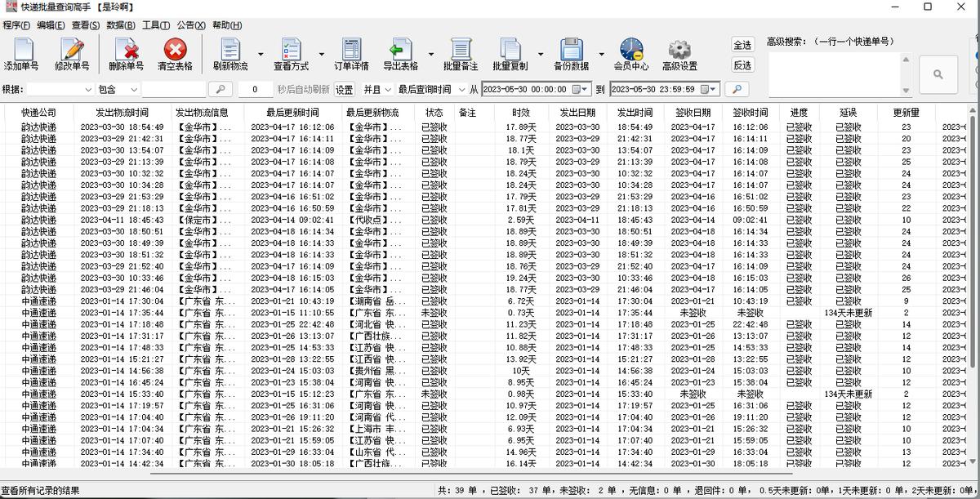980x499 pixels.
Task: 点击备份数据图标
Action: 572,51
